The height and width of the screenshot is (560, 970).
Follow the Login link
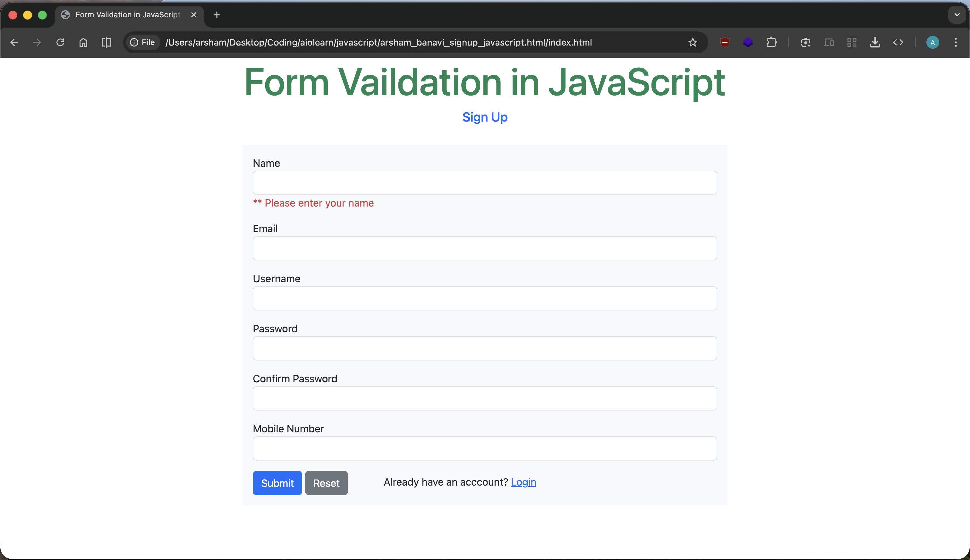(x=523, y=482)
